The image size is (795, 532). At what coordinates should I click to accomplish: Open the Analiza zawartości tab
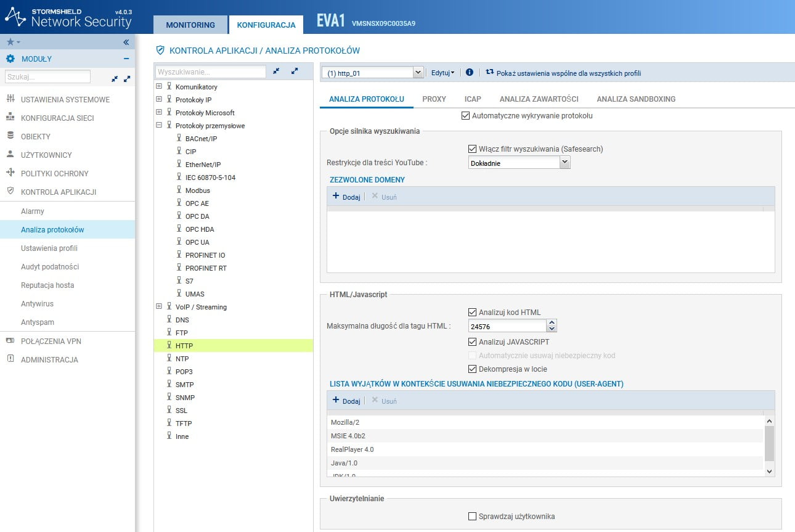pos(539,99)
